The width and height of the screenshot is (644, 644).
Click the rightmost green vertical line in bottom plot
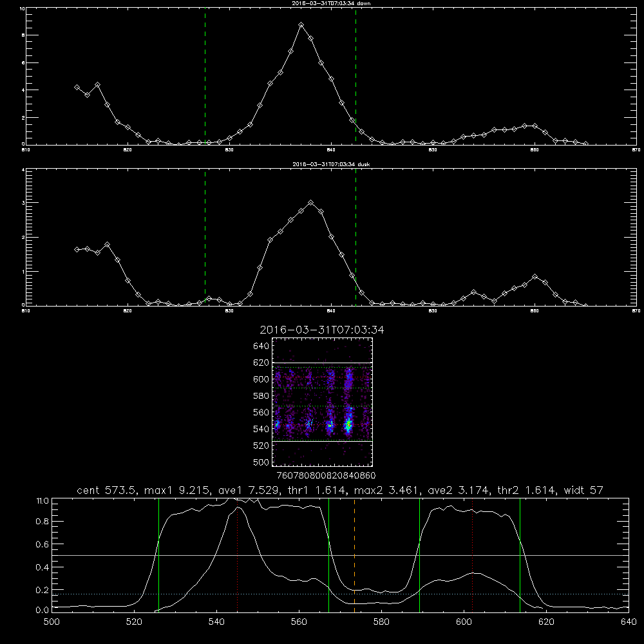pyautogui.click(x=520, y=556)
